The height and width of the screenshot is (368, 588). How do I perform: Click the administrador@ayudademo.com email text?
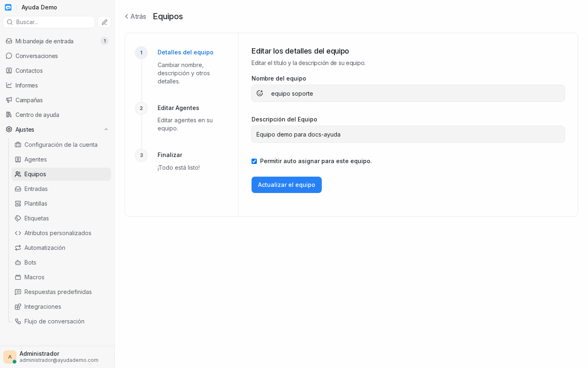59,360
